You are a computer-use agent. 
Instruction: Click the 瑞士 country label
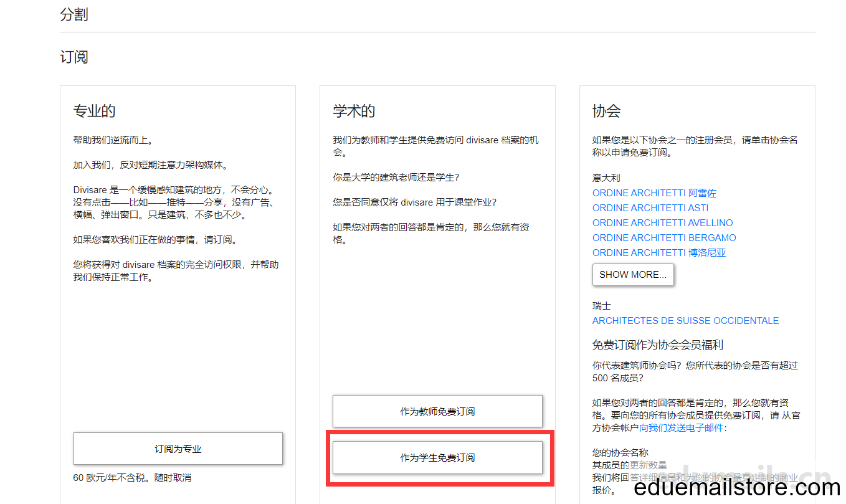coord(602,306)
